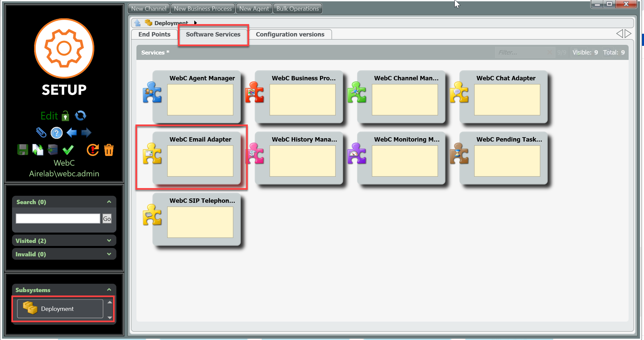
Task: Click the New Business Process button
Action: (203, 9)
